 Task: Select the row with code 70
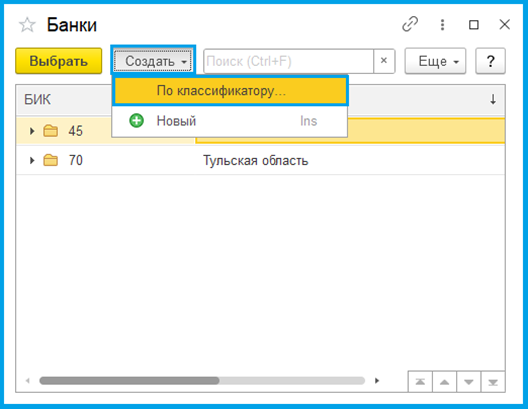[260, 160]
